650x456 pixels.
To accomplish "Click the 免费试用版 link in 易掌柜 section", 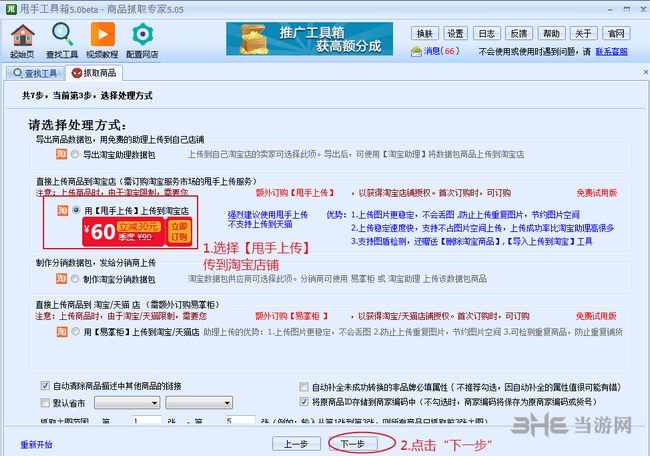I will click(596, 316).
